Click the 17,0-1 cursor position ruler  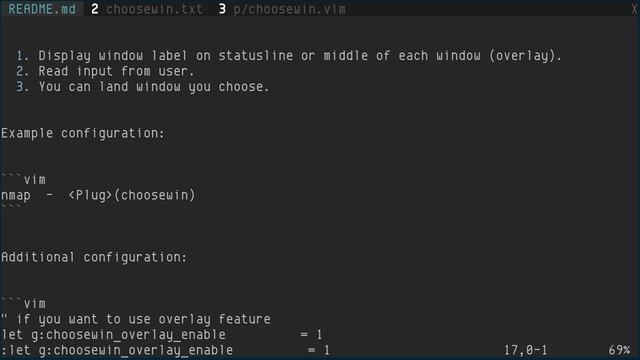[526, 350]
